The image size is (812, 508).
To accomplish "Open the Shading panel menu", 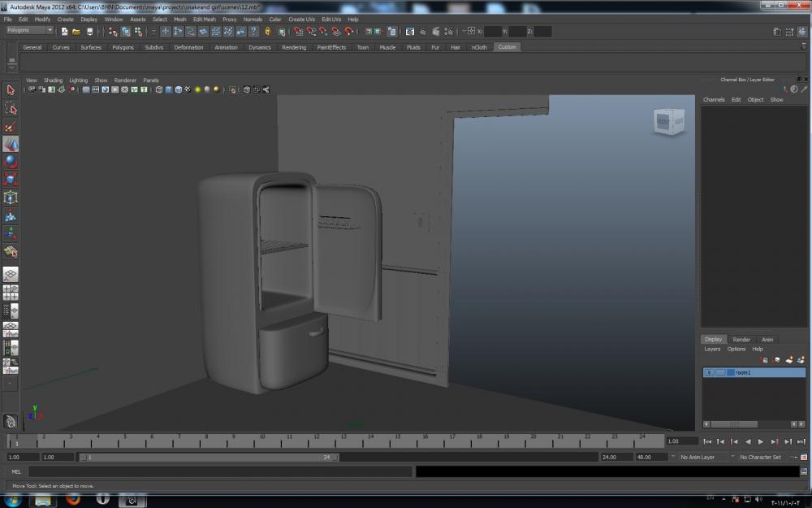I will (x=53, y=80).
